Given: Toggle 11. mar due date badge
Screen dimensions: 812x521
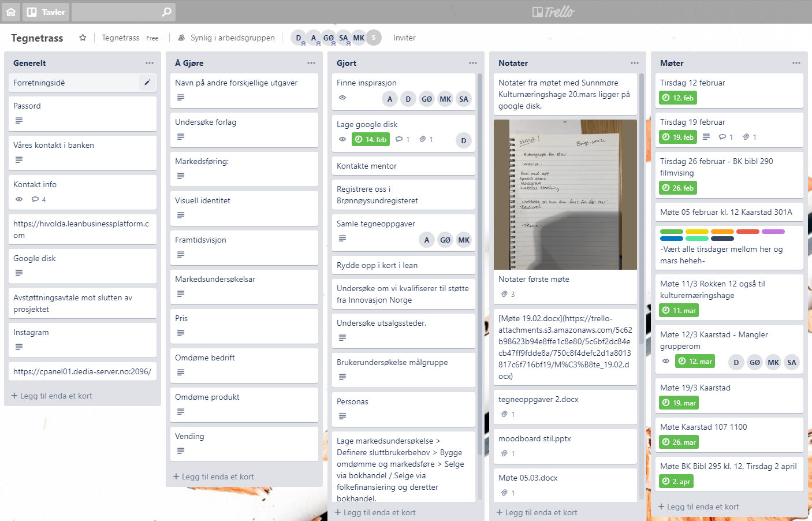Looking at the screenshot, I should point(679,310).
